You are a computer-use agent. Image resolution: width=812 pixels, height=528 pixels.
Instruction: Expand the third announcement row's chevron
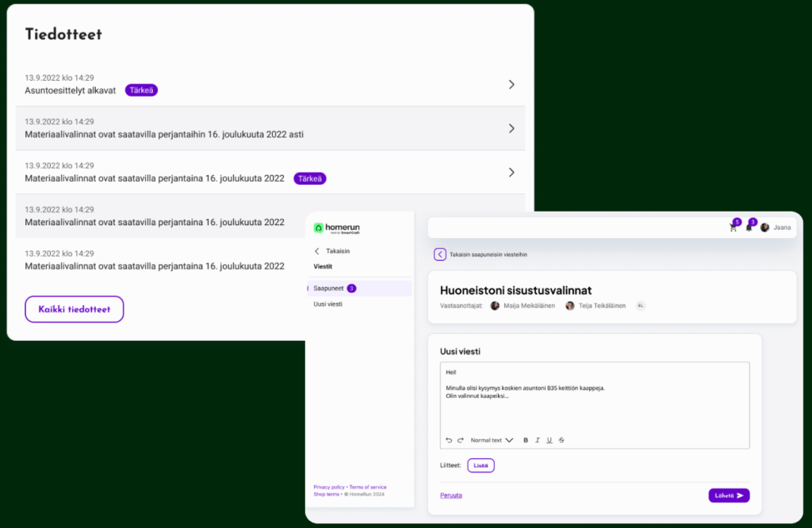(x=511, y=172)
